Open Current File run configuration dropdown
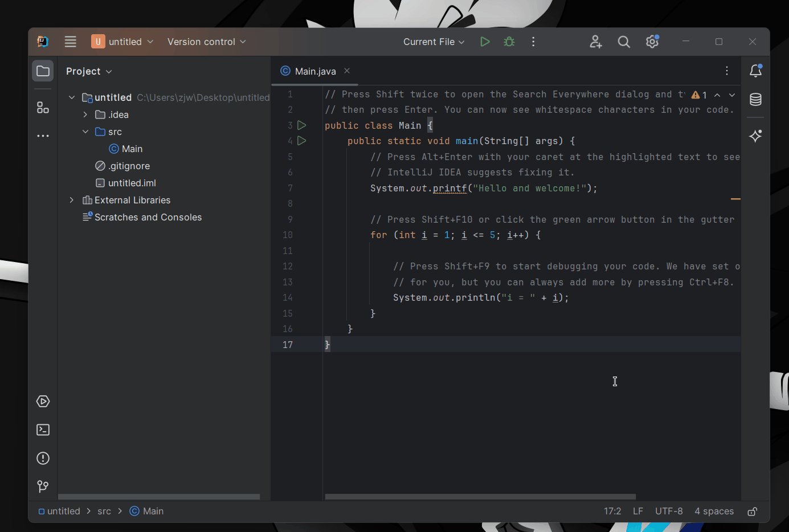Viewport: 789px width, 532px height. 434,42
